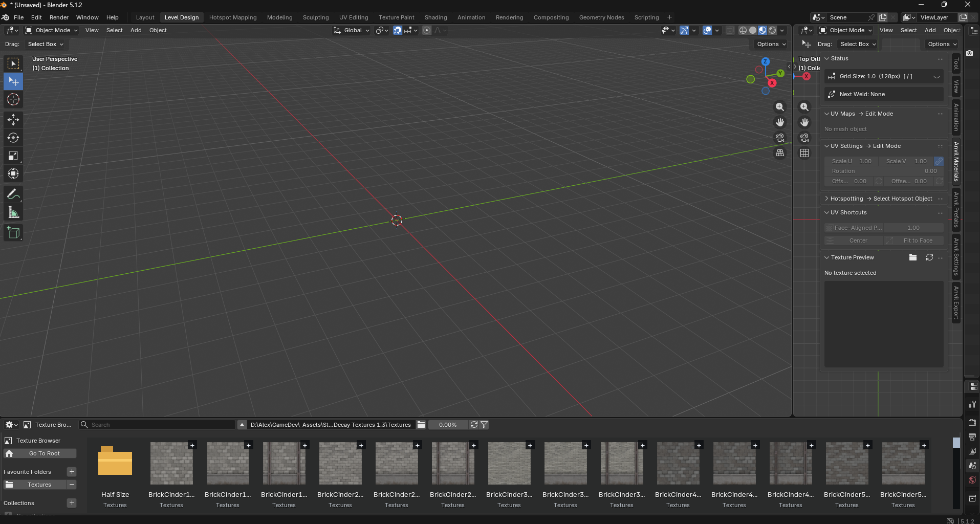Switch perspective/orthographic in main viewport
This screenshot has height=524, width=980.
pyautogui.click(x=780, y=153)
